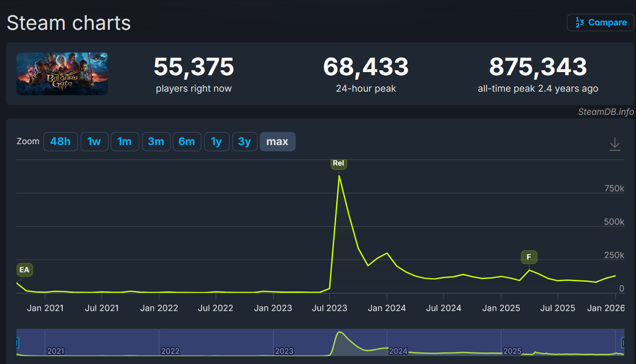Click the Jan 2026 x-axis label
Viewport: 636px width, 364px height.
(x=606, y=308)
